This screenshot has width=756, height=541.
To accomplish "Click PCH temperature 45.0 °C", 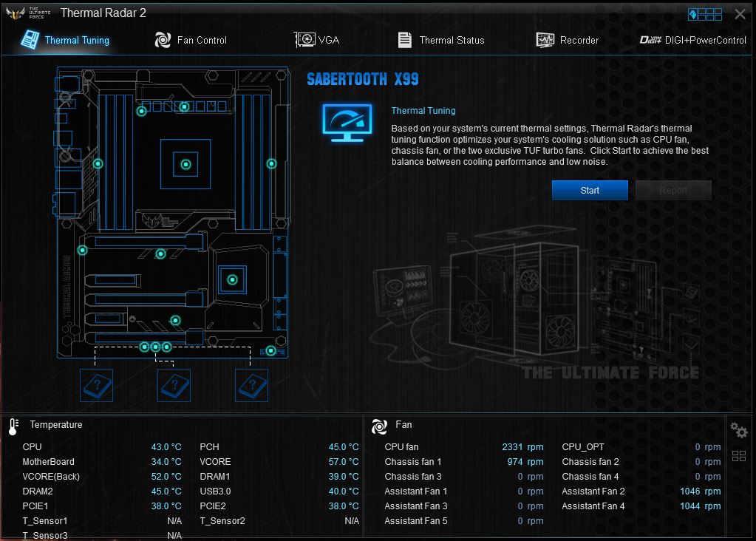I will 344,447.
